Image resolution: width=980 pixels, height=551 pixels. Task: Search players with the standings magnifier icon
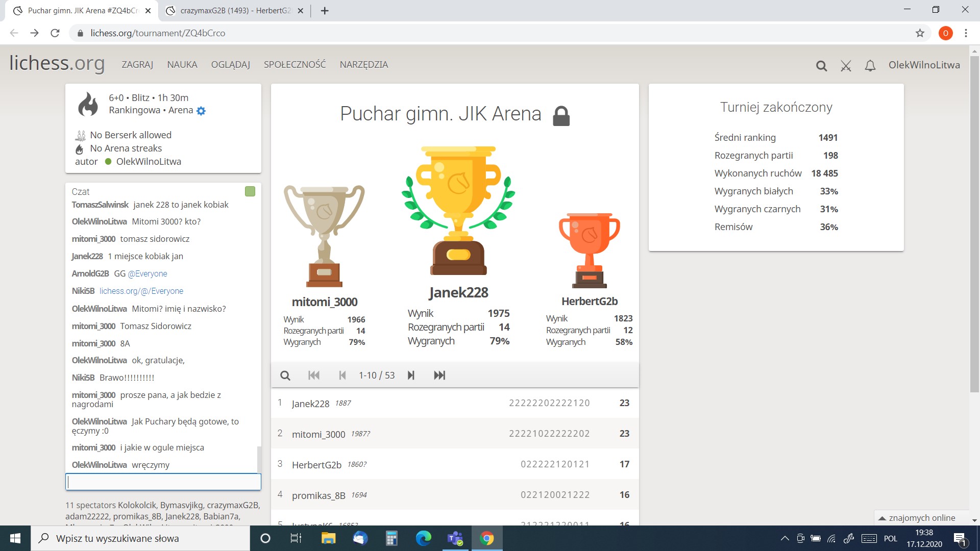(x=285, y=375)
